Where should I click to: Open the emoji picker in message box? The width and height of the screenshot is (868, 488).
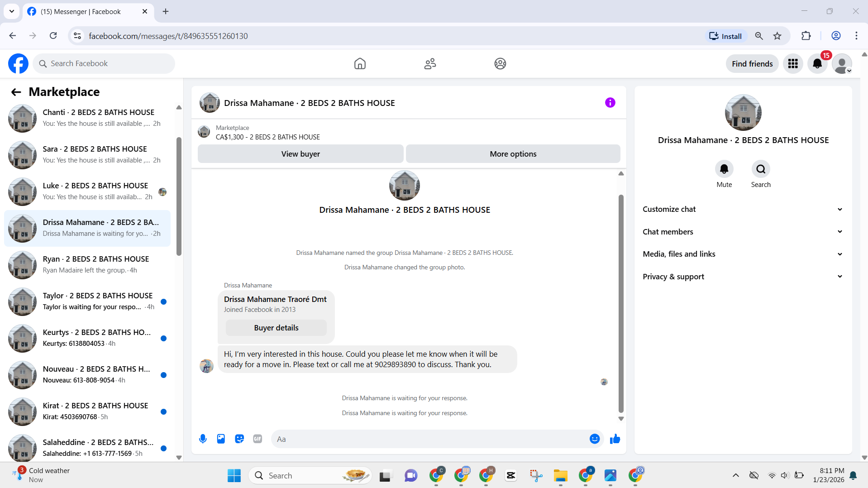pyautogui.click(x=595, y=439)
